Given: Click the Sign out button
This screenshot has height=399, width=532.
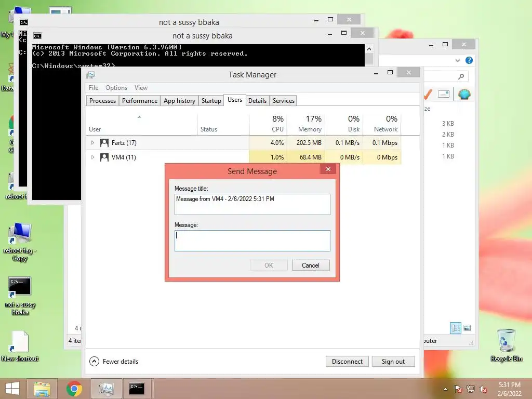Looking at the screenshot, I should 393,362.
